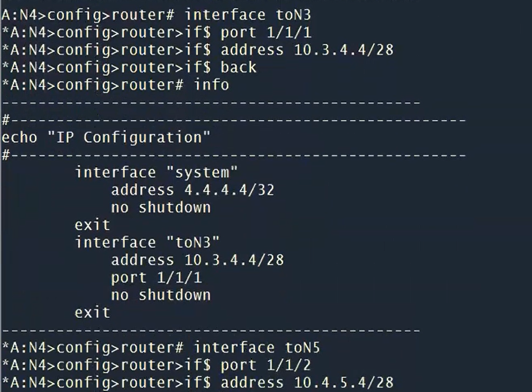Click the '#' dashed line directly above the echo line
Image resolution: width=532 pixels, height=392 pixels.
point(233,120)
